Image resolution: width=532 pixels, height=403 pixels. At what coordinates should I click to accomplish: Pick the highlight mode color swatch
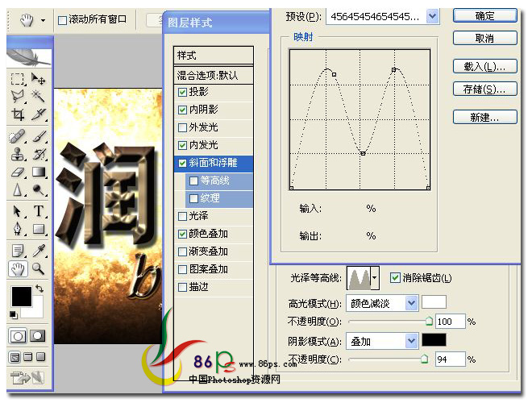(434, 302)
